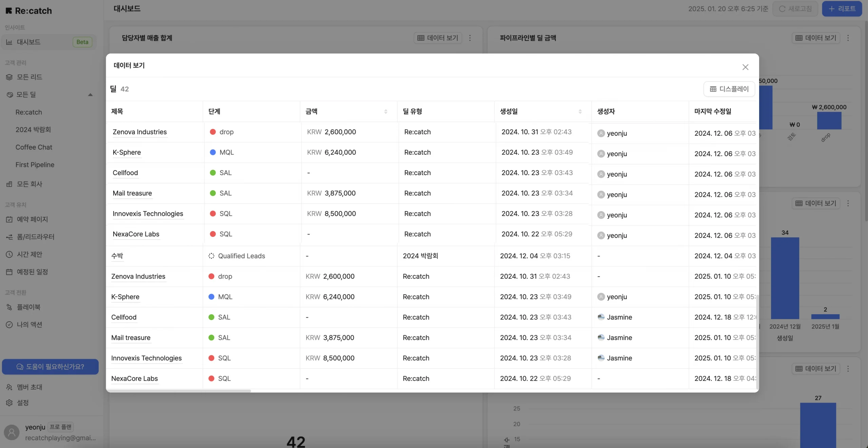Viewport: 868px width, 448px height.
Task: Sort by 생성일 column arrows
Action: coord(580,112)
